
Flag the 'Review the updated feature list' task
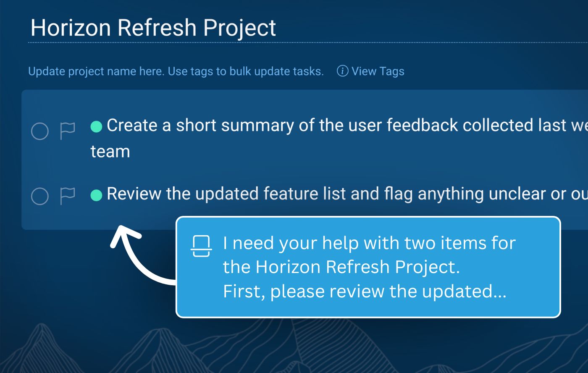pyautogui.click(x=67, y=195)
